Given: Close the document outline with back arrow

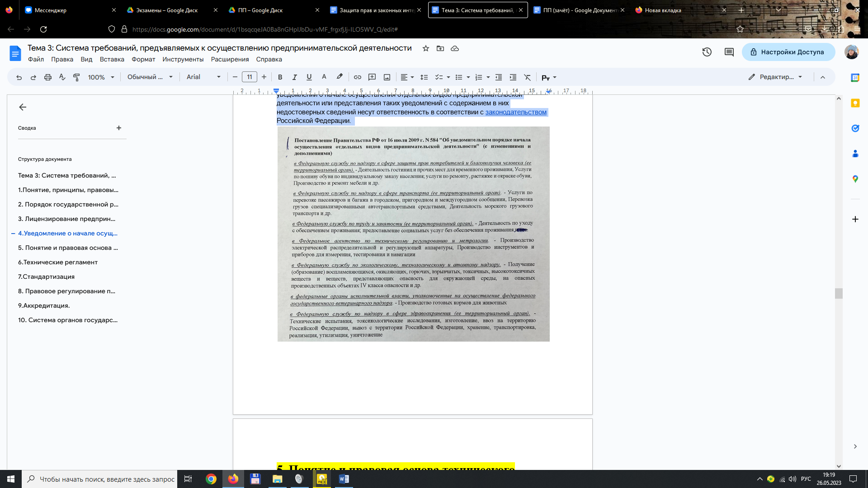Looking at the screenshot, I should [x=23, y=107].
